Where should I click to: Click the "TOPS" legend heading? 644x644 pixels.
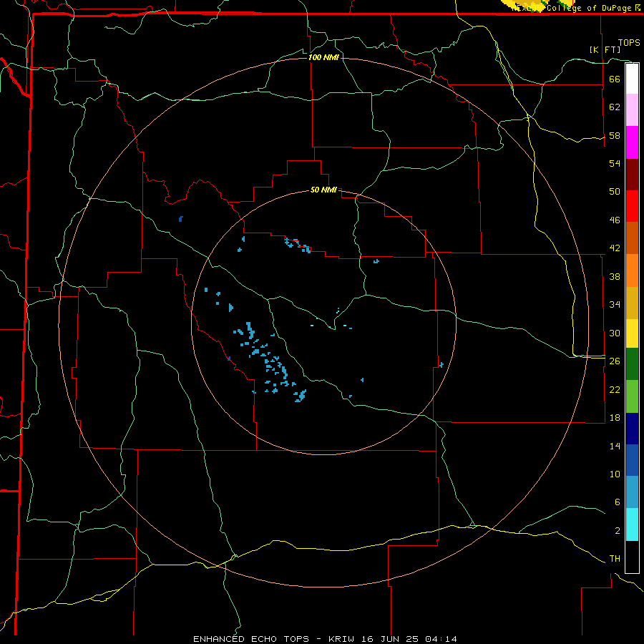coord(629,43)
